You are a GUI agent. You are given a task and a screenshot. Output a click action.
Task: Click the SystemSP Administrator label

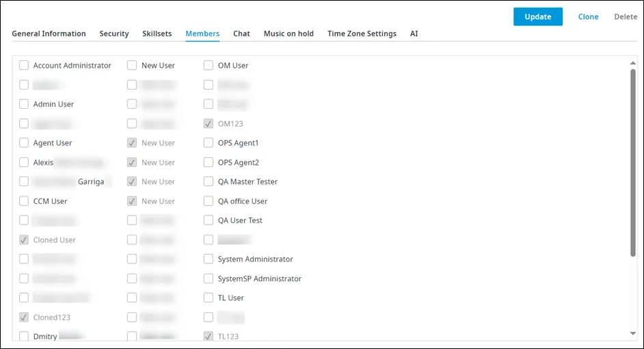[260, 279]
